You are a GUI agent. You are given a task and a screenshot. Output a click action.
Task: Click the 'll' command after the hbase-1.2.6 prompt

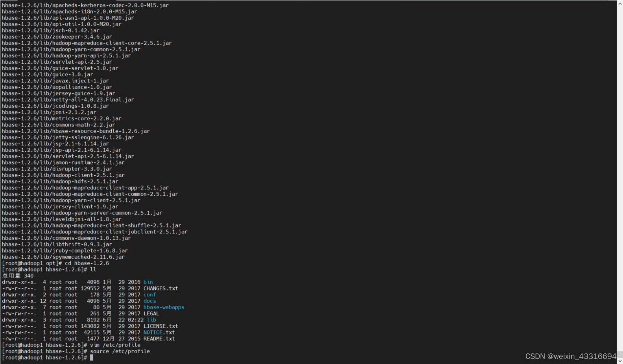pyautogui.click(x=93, y=270)
